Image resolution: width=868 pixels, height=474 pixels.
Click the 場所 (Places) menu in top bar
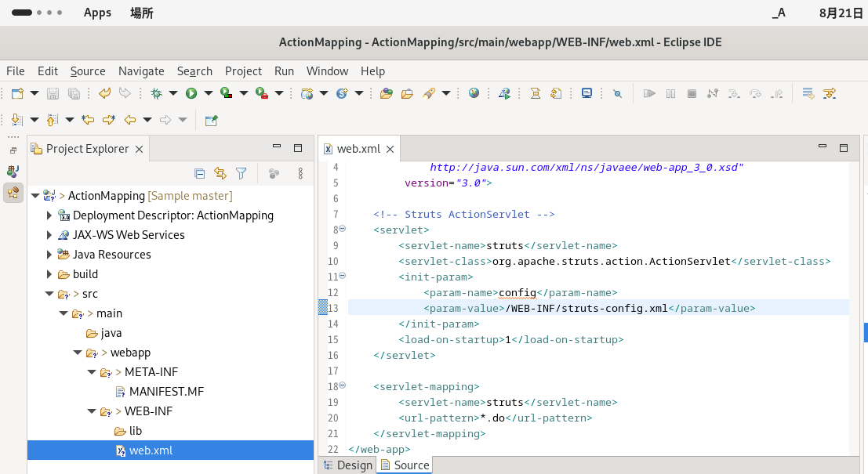tap(142, 13)
